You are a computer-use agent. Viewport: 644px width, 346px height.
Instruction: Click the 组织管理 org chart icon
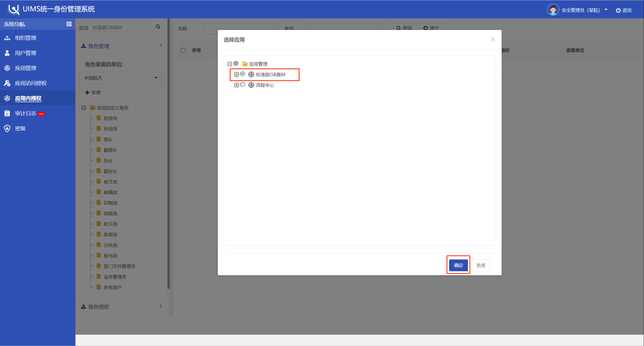click(x=7, y=38)
